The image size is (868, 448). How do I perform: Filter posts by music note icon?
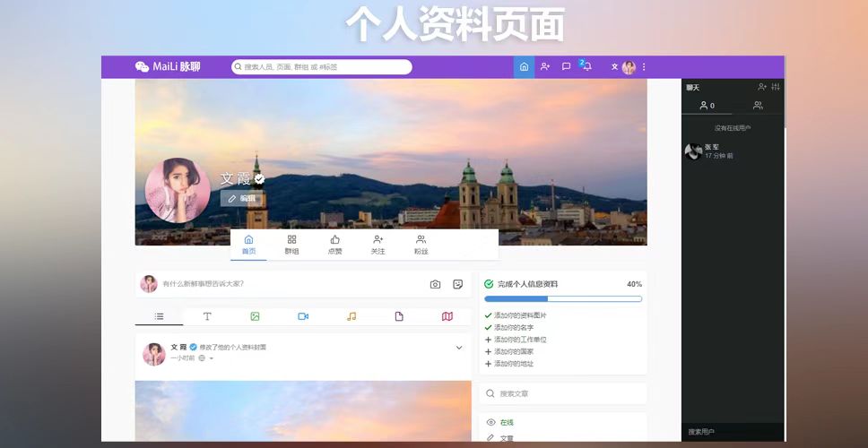pyautogui.click(x=352, y=316)
